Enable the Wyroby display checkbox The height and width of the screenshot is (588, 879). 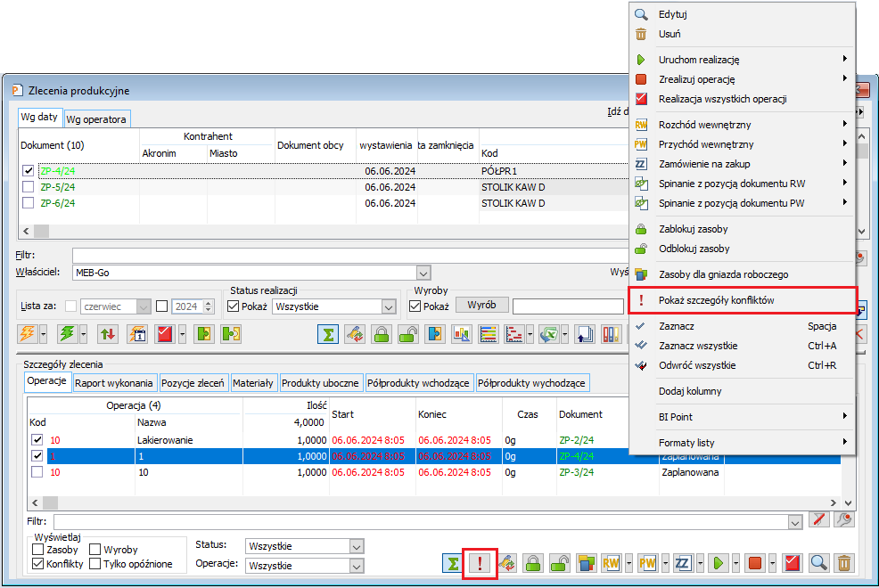tap(94, 550)
